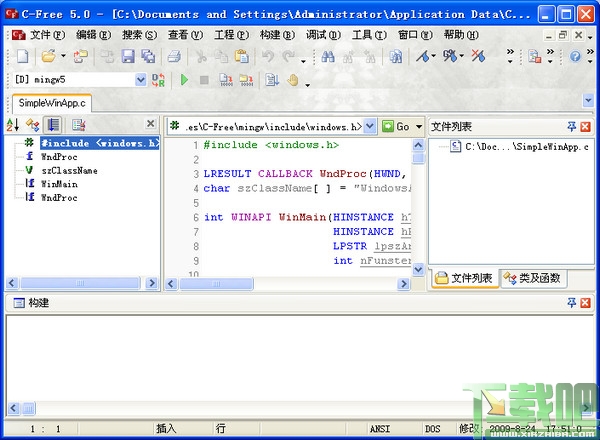Close the 构建 output panel

pos(585,303)
